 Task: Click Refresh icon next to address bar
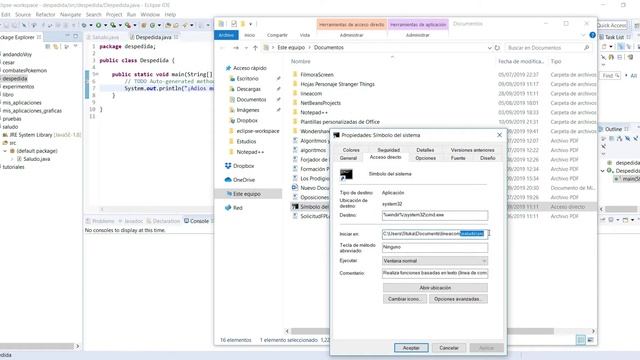(497, 48)
